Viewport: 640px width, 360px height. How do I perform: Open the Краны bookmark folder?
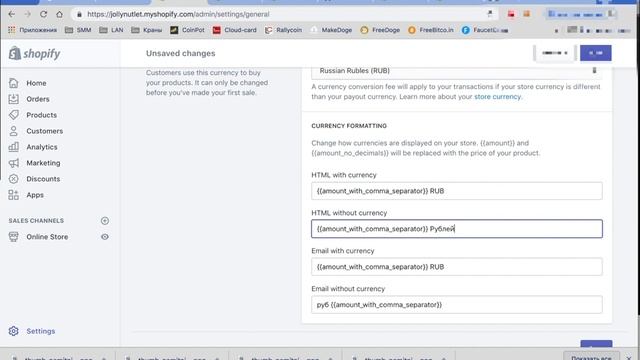coord(147,30)
